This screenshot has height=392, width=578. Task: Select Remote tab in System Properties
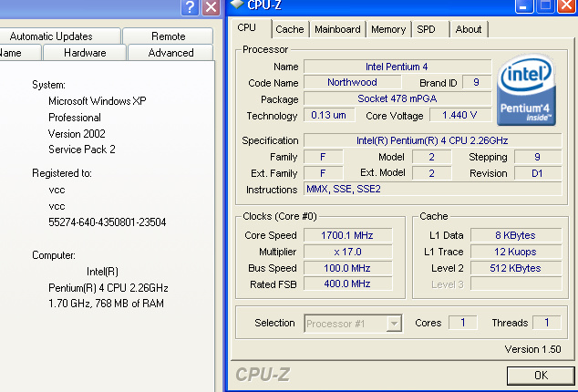[168, 36]
